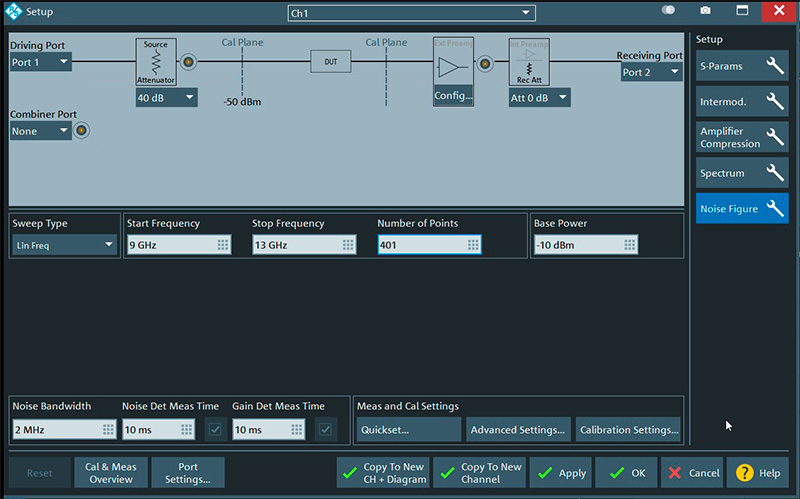Click the camera screenshot icon in title bar

click(705, 11)
